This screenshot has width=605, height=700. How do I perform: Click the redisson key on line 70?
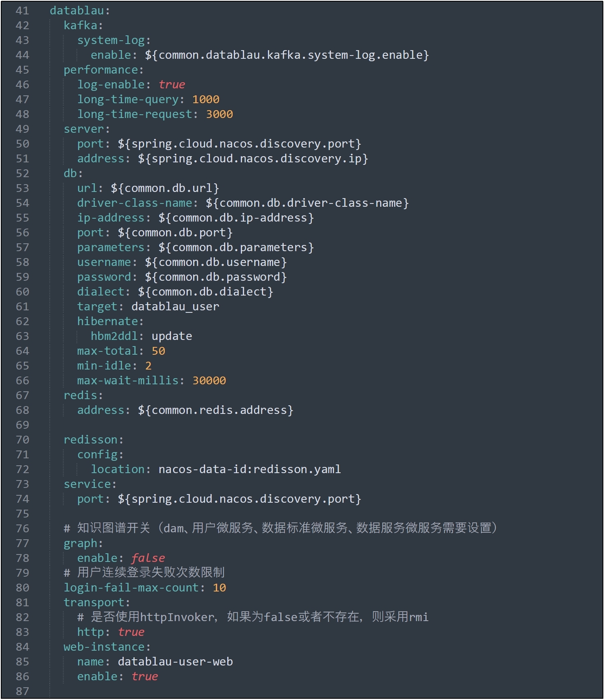91,440
